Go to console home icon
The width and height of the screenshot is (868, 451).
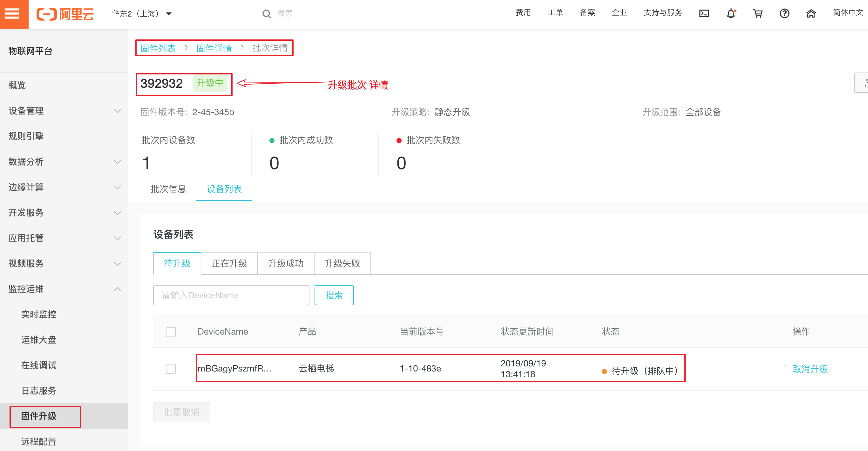[x=811, y=14]
